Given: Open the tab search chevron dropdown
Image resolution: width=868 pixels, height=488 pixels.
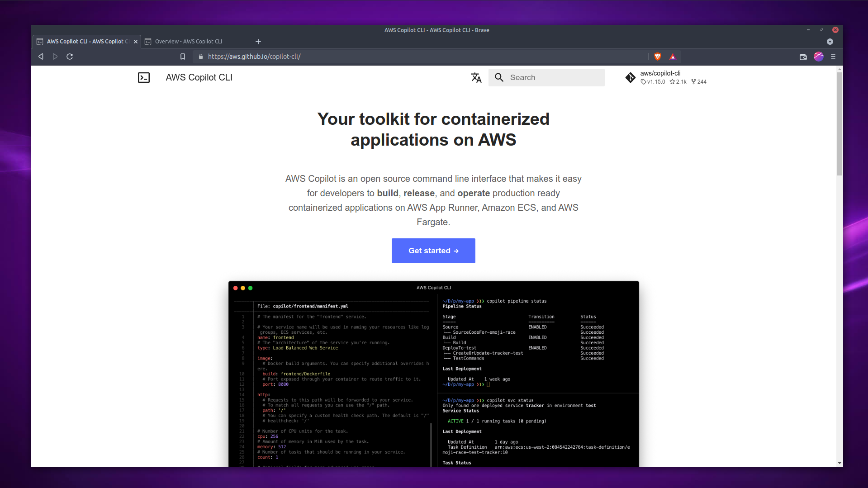Looking at the screenshot, I should (x=830, y=42).
